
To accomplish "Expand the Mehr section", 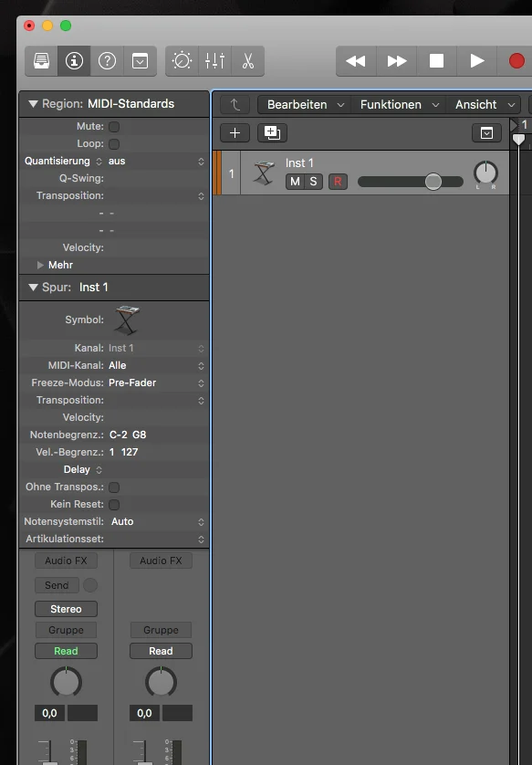I will (x=40, y=265).
